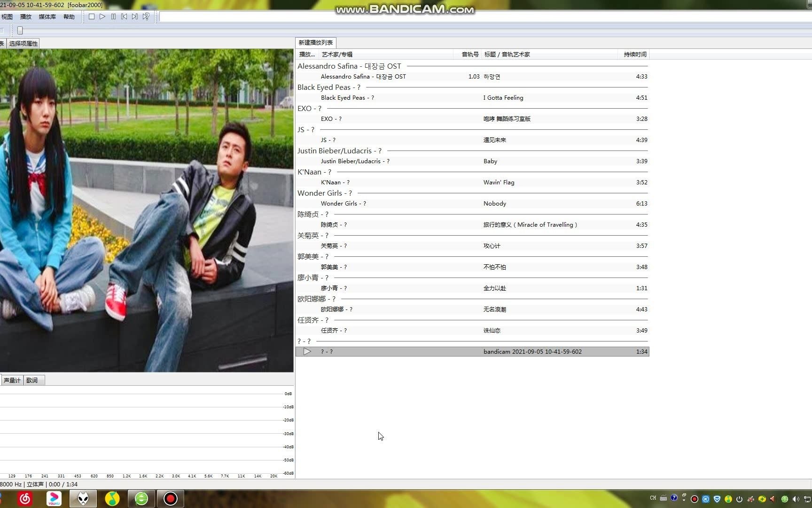
Task: Select the 新建播放列表 tab
Action: [316, 43]
